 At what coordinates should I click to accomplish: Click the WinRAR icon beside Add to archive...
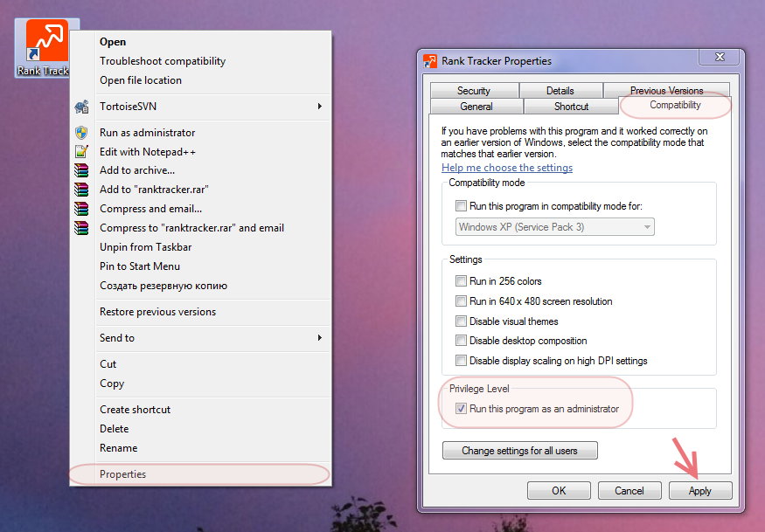coord(81,170)
